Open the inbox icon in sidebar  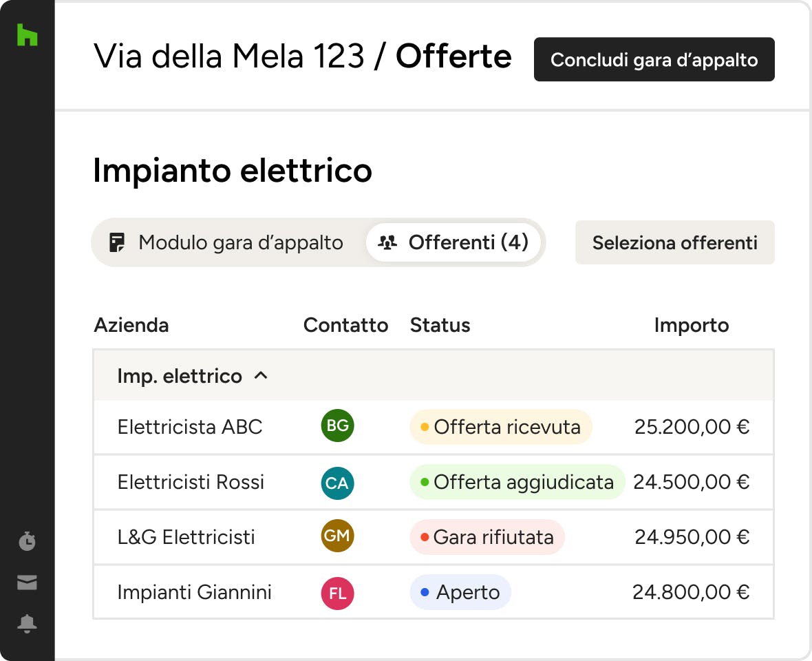27,583
